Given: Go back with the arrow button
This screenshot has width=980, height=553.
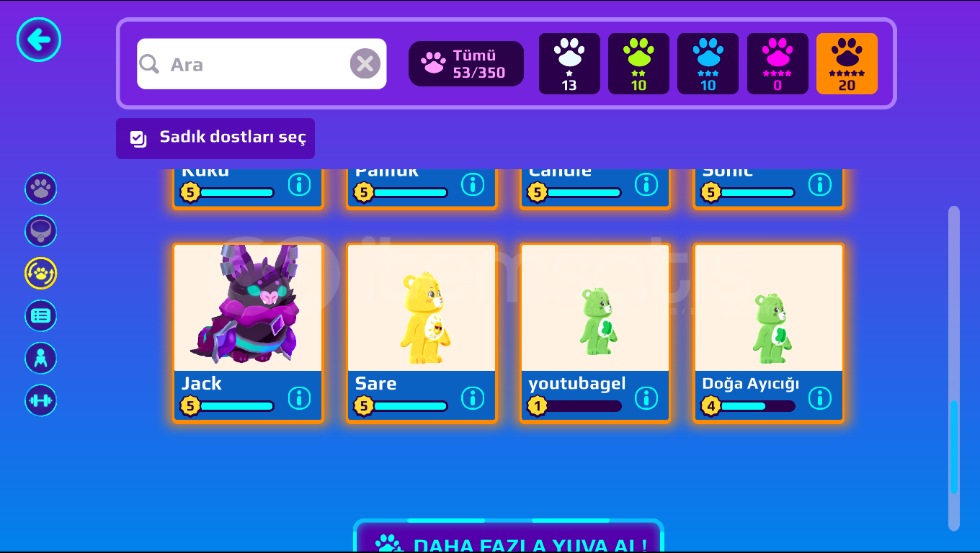Looking at the screenshot, I should [x=39, y=40].
